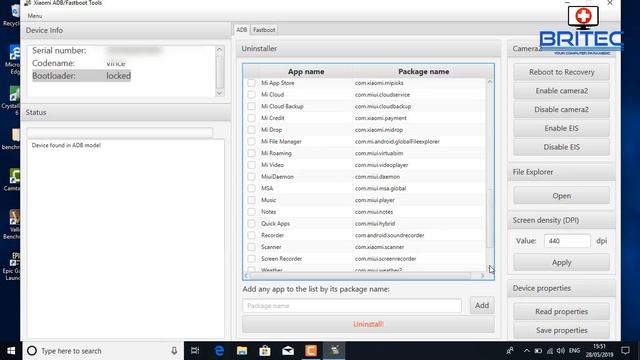
Task: Tick the Notes checkbox
Action: tap(251, 212)
